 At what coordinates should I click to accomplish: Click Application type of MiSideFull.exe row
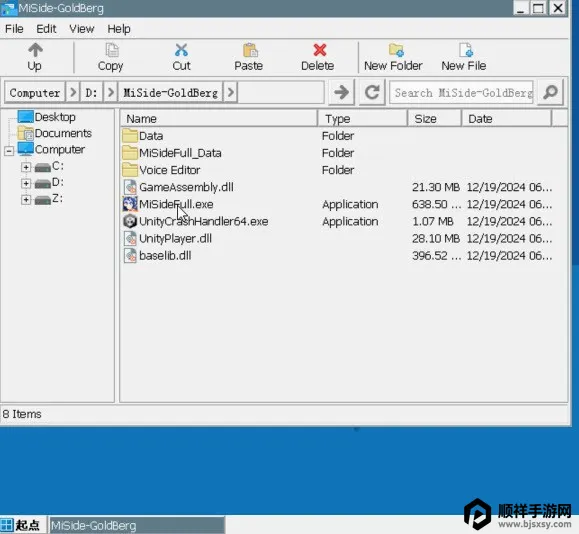coord(350,204)
